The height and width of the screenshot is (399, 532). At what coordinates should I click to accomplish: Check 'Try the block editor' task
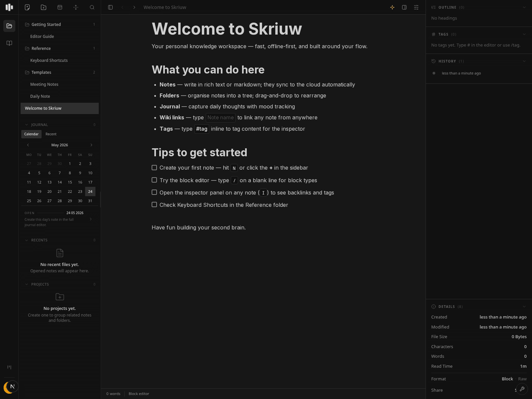click(154, 180)
